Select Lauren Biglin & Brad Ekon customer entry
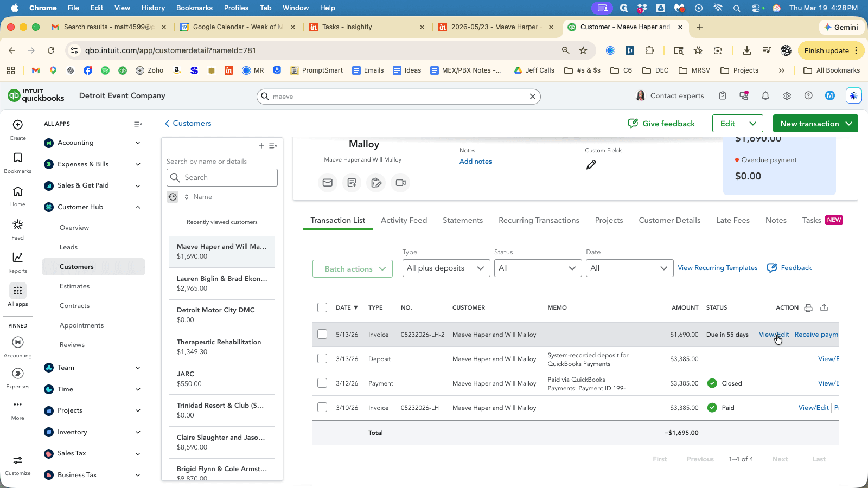868x488 pixels. [222, 283]
